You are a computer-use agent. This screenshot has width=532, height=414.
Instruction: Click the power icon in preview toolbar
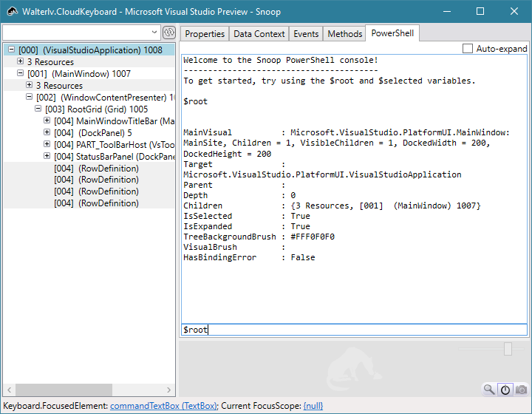(505, 389)
